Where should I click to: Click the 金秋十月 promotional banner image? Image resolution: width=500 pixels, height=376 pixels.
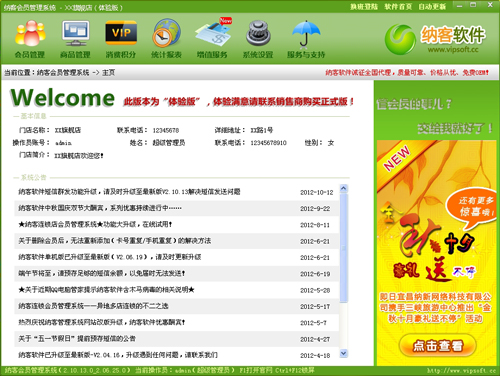437,253
